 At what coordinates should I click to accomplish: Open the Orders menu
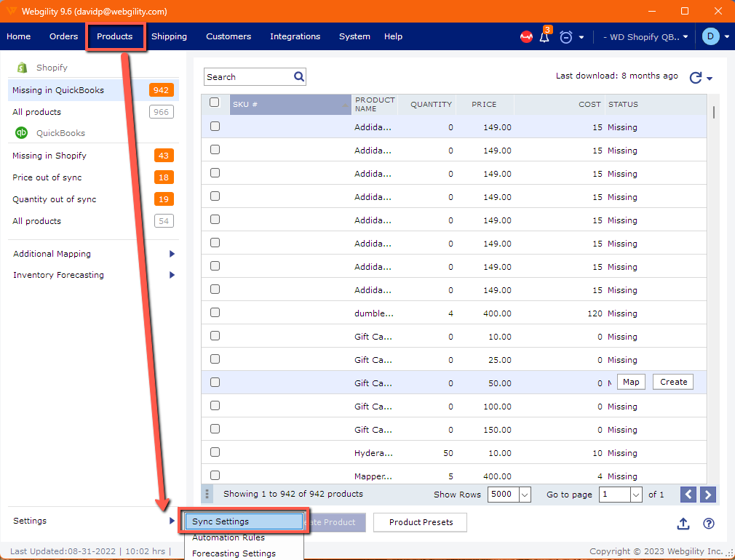64,36
